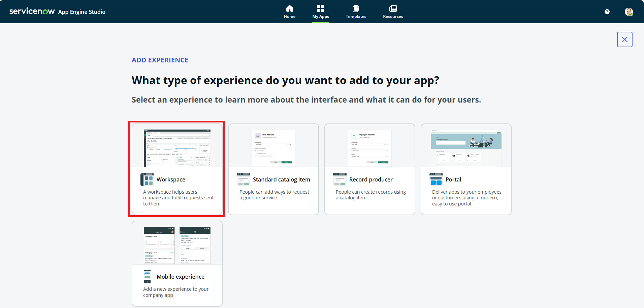
Task: Open the user profile avatar
Action: click(629, 12)
